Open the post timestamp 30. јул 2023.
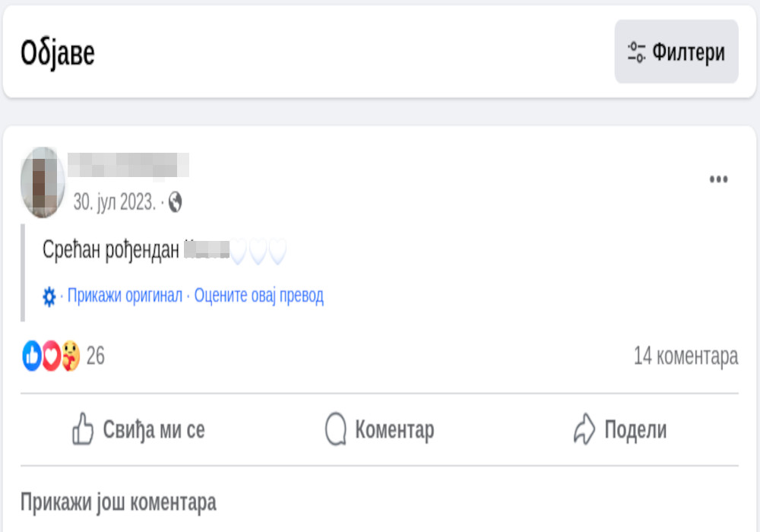The height and width of the screenshot is (532, 760). pyautogui.click(x=115, y=202)
